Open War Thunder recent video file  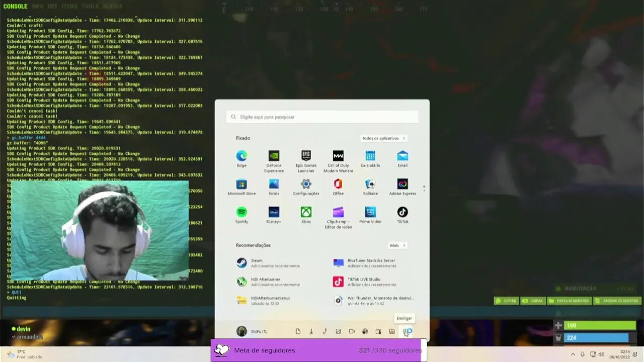[x=374, y=300]
